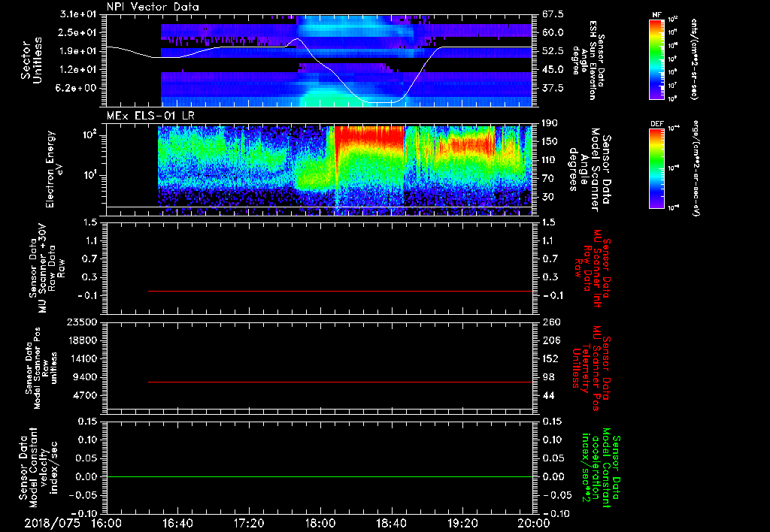Image resolution: width=770 pixels, height=532 pixels.
Task: Click the DEF color scale bar
Action: coord(657,168)
